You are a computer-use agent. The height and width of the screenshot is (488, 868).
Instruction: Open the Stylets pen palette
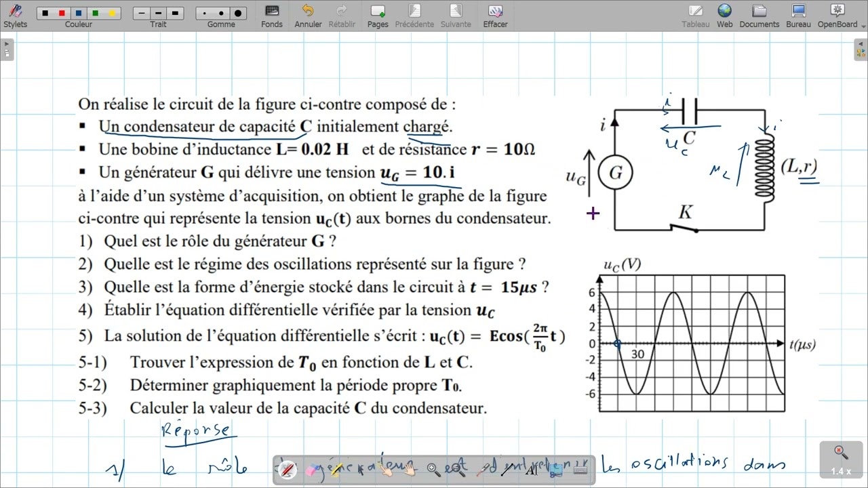click(x=15, y=16)
